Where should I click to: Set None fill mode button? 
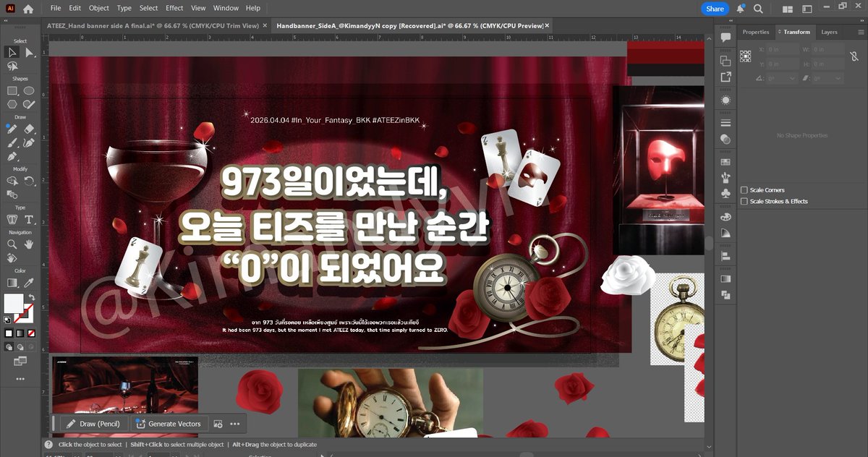[31, 333]
